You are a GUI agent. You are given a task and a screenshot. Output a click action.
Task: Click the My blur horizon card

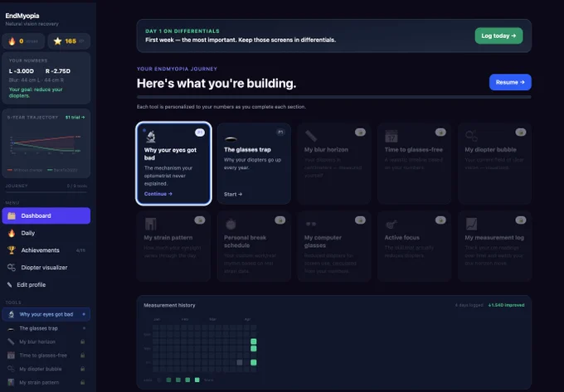(334, 164)
